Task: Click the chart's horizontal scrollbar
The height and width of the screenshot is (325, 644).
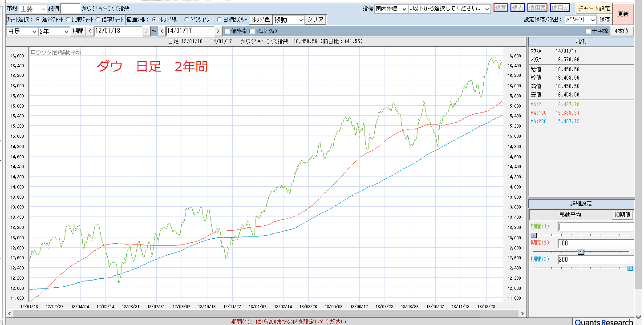Action: tap(266, 313)
